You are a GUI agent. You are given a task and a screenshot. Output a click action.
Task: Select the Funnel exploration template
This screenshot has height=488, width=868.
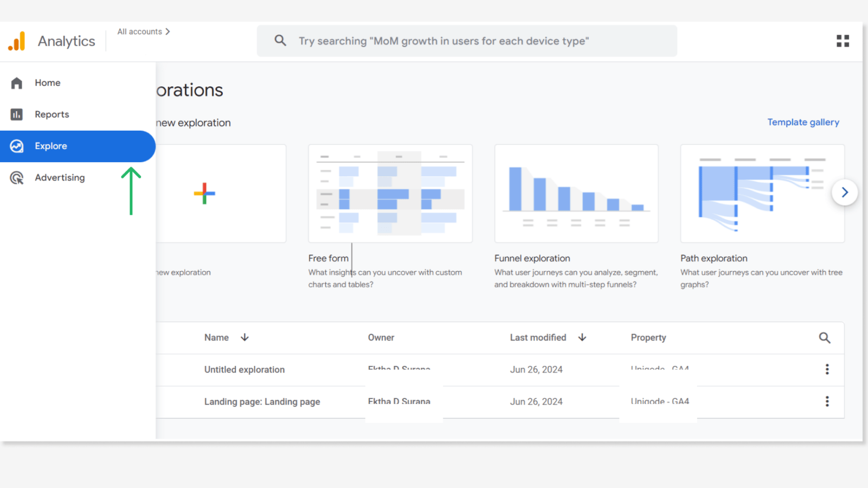click(x=576, y=194)
